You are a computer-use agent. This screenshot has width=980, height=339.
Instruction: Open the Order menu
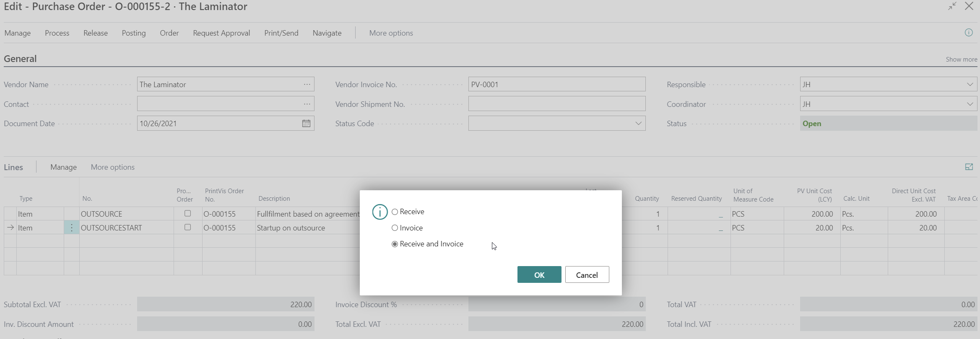pos(169,33)
